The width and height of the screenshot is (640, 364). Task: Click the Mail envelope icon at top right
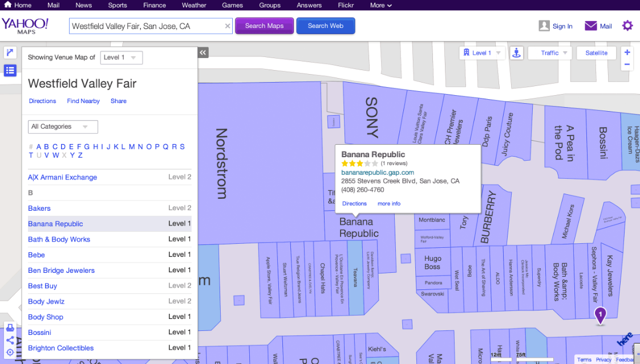coord(590,26)
